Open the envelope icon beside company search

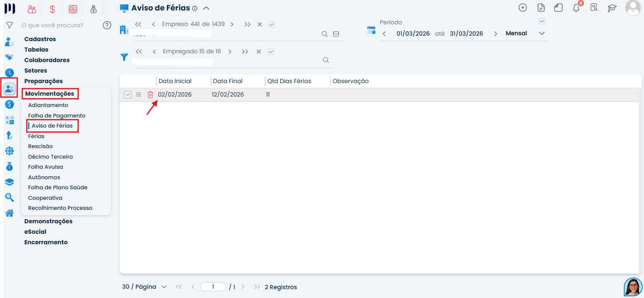coord(336,34)
